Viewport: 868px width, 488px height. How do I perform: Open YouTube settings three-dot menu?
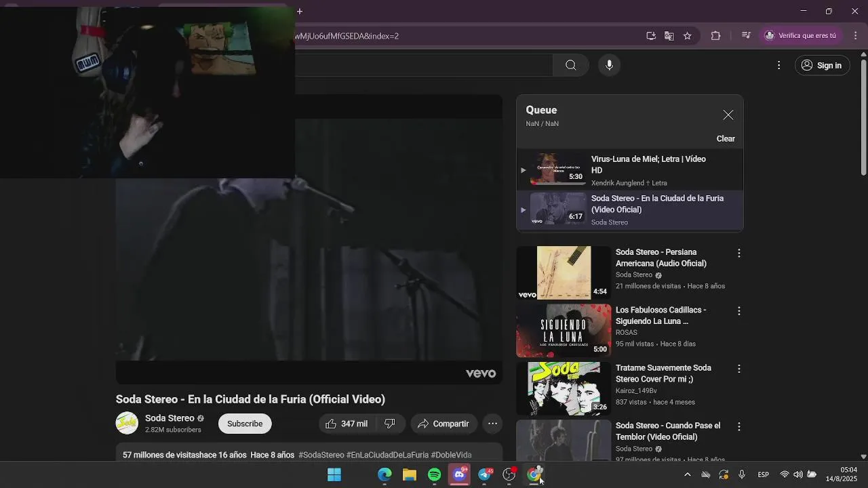pos(778,65)
